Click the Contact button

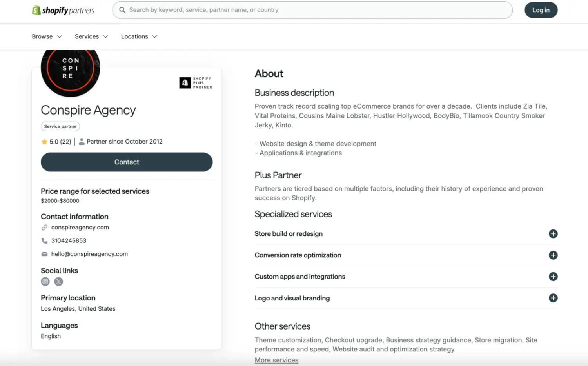pos(127,162)
